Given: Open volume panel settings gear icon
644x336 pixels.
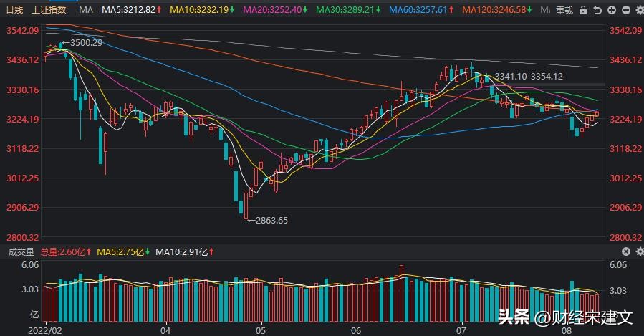Looking at the screenshot, I should coord(640,251).
